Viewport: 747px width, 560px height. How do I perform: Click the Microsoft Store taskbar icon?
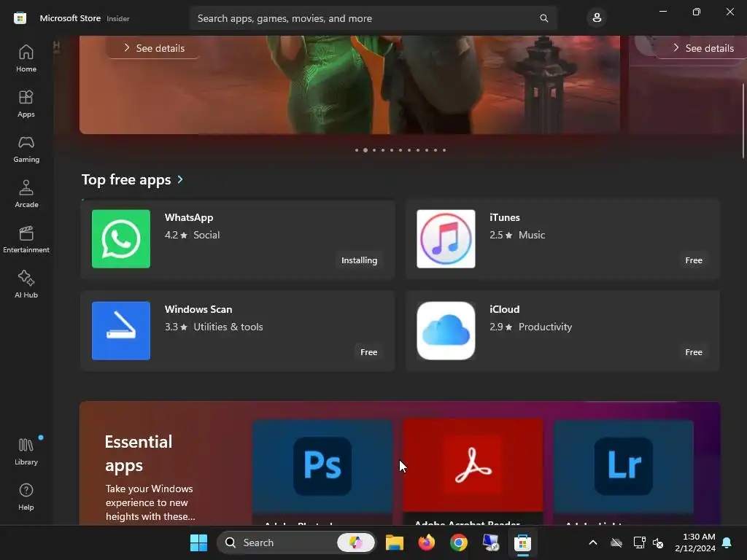click(x=522, y=542)
